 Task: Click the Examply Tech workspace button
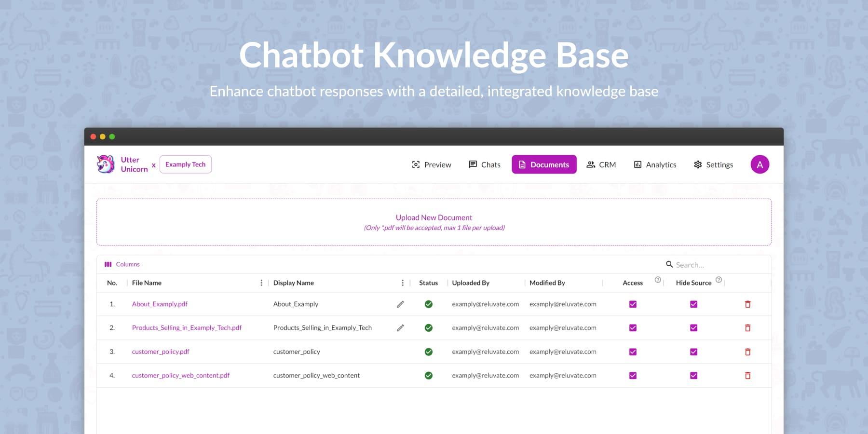[185, 164]
